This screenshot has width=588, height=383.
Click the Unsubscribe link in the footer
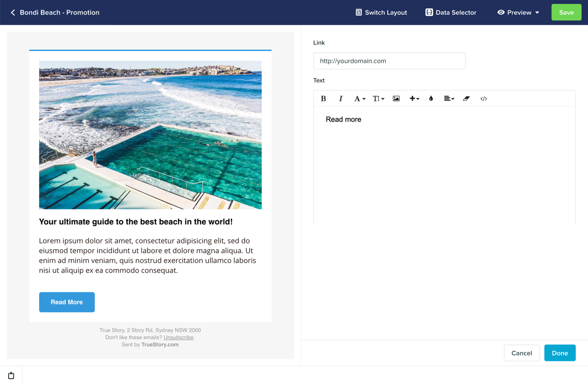178,337
